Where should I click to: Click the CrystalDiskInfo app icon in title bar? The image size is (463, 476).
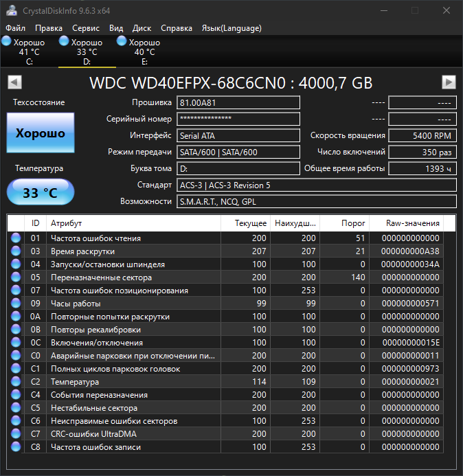click(12, 10)
